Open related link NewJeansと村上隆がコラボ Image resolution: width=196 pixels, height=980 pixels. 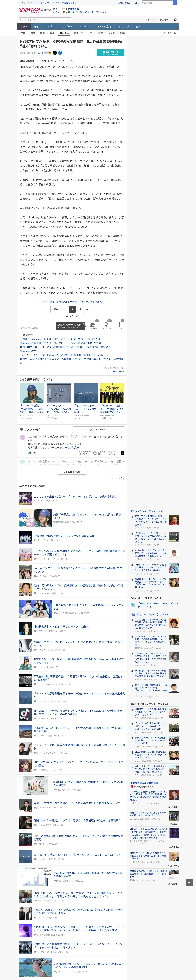[x=60, y=343]
